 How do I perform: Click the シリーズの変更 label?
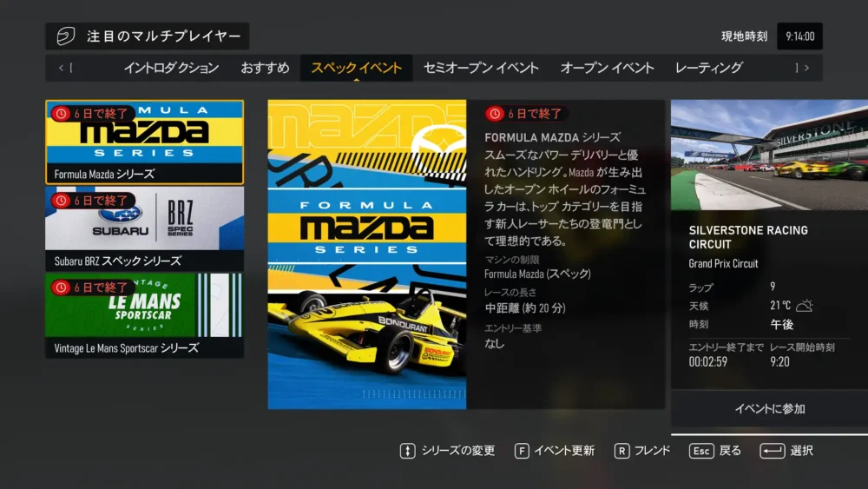click(x=458, y=451)
